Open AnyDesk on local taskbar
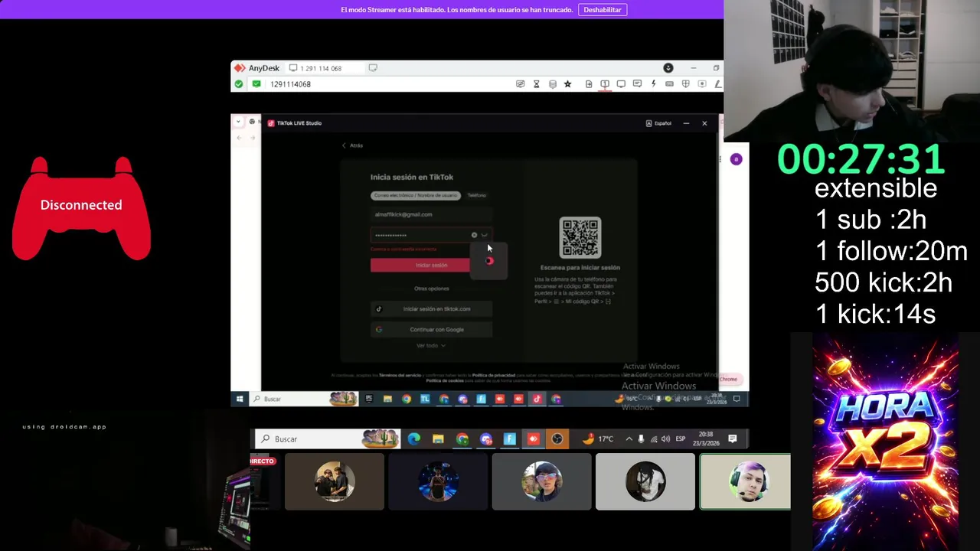This screenshot has width=980, height=551. click(x=534, y=439)
